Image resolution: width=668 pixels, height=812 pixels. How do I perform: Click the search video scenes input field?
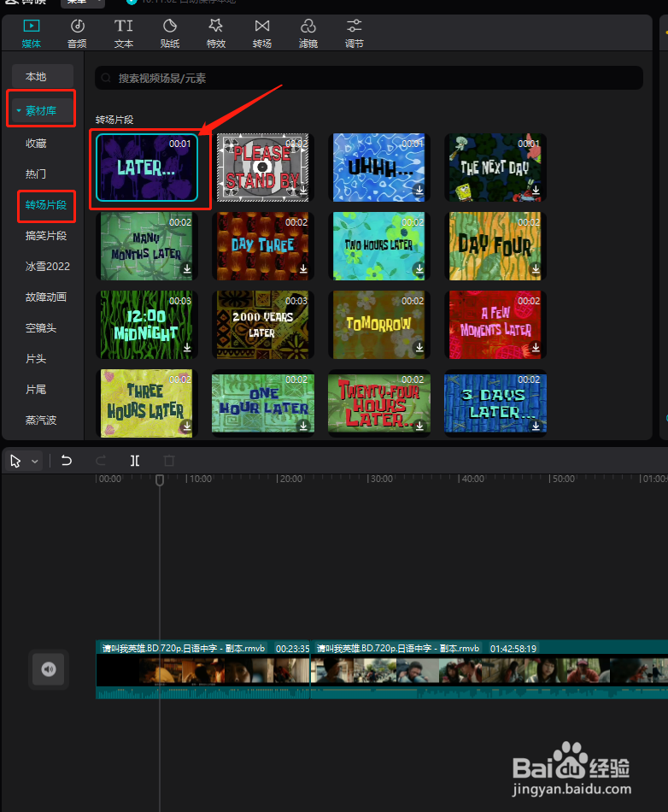369,78
